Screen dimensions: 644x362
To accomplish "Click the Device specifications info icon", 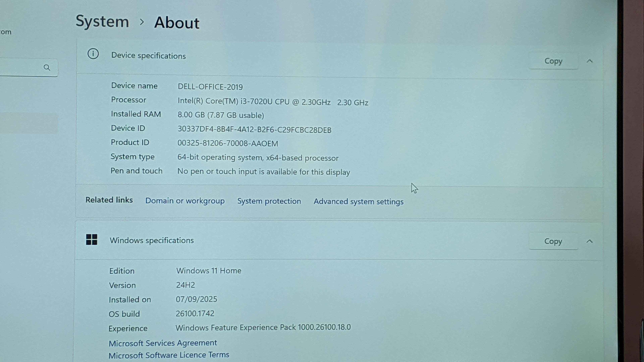I will (x=93, y=54).
